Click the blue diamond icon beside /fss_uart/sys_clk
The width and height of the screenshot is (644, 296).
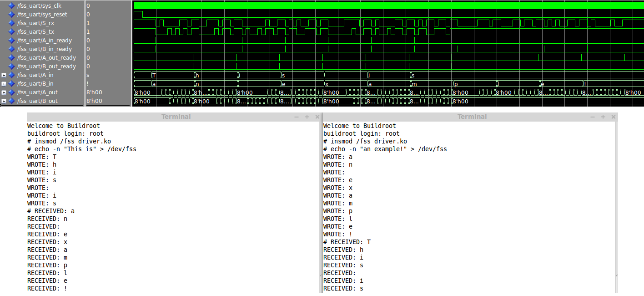coord(11,6)
